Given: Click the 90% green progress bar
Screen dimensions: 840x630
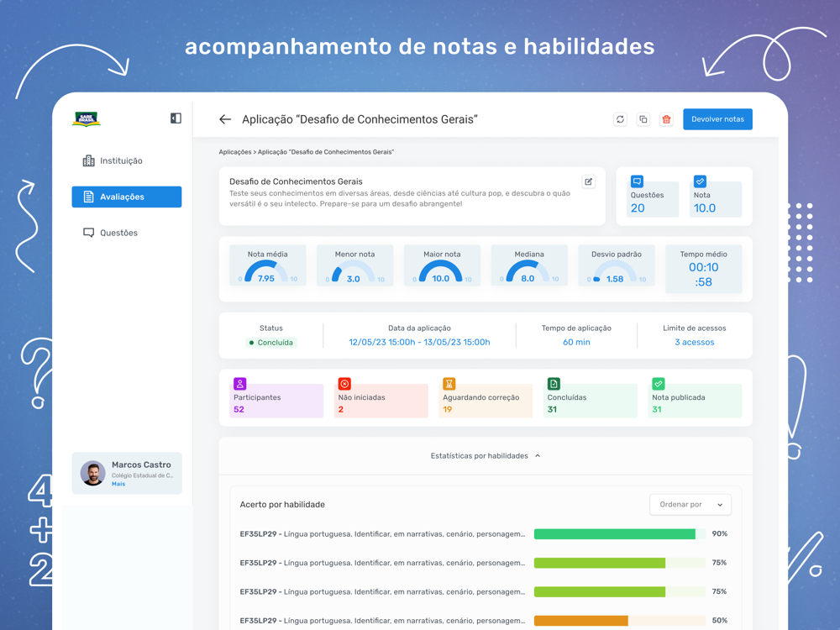Looking at the screenshot, I should click(619, 533).
